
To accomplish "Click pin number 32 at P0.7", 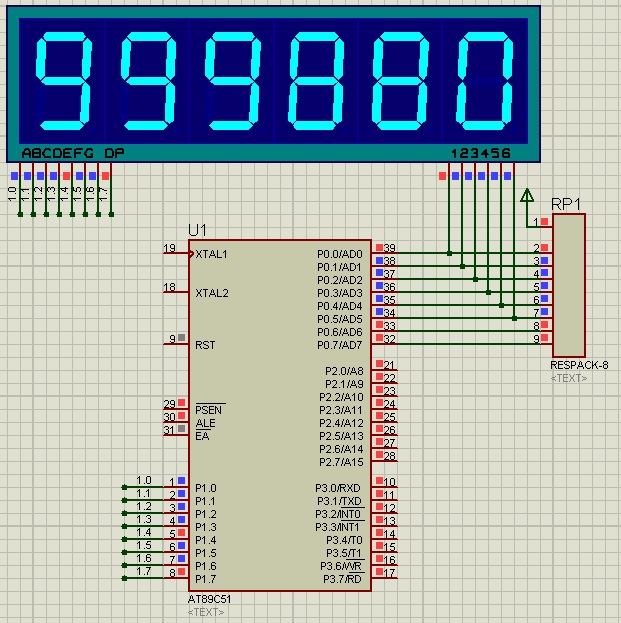I will (390, 339).
